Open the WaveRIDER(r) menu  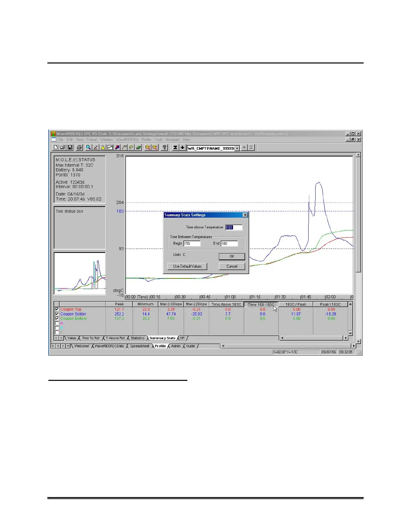pos(127,140)
